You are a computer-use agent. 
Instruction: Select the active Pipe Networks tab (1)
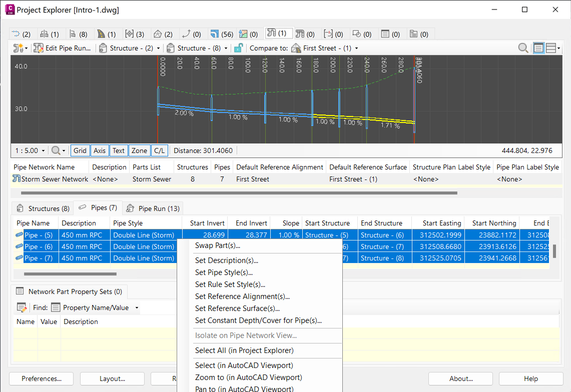(x=279, y=33)
